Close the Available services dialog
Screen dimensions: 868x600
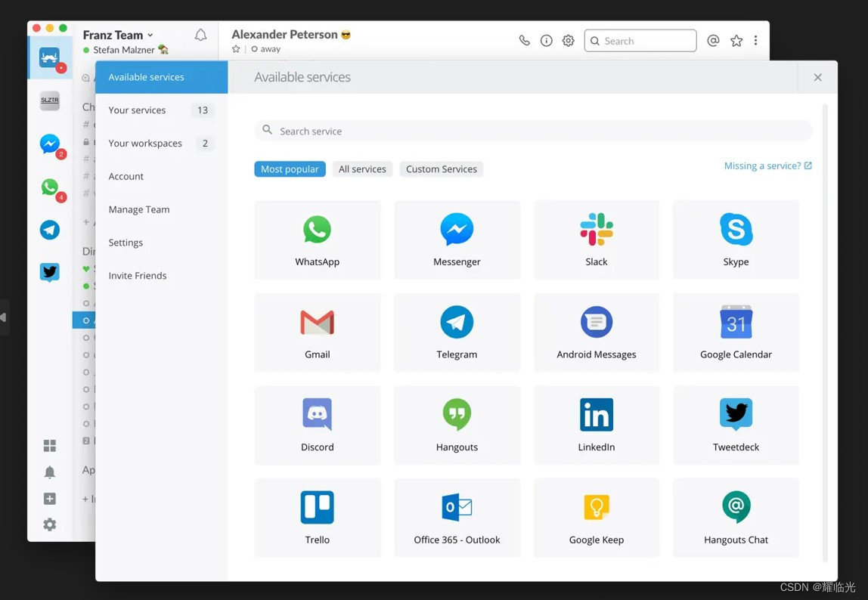(817, 78)
